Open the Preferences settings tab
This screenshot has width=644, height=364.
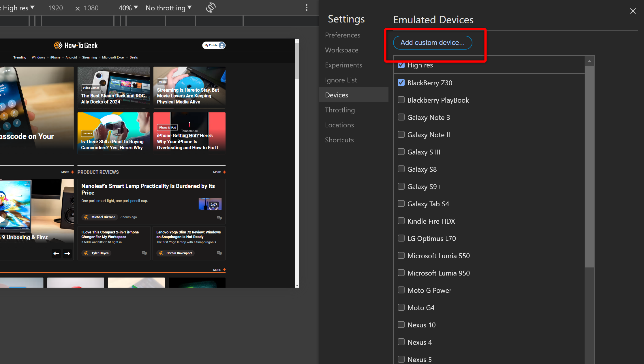click(342, 35)
